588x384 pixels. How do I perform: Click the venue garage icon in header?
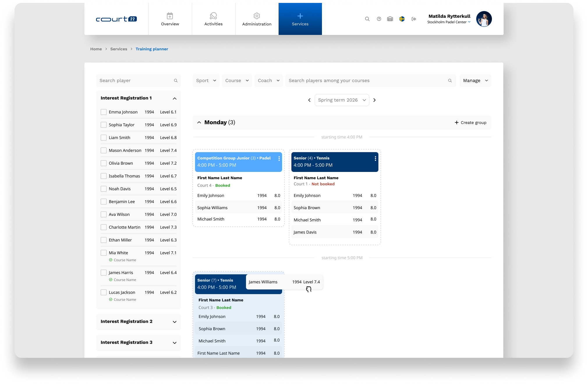(x=390, y=19)
